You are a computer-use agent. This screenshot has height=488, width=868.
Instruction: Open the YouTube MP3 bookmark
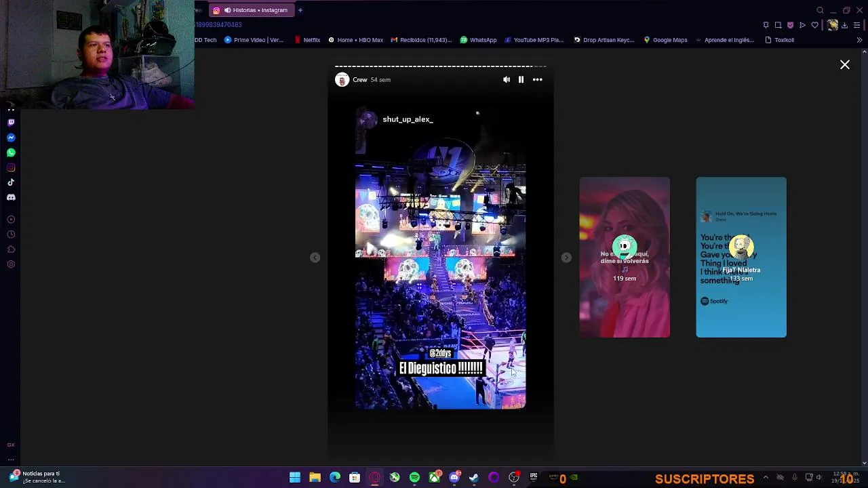[x=534, y=40]
